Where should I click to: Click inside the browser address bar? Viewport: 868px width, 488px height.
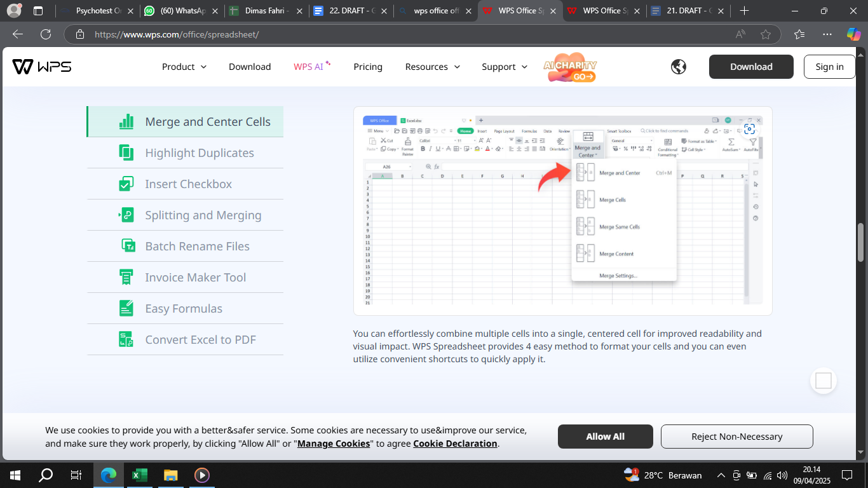click(254, 34)
